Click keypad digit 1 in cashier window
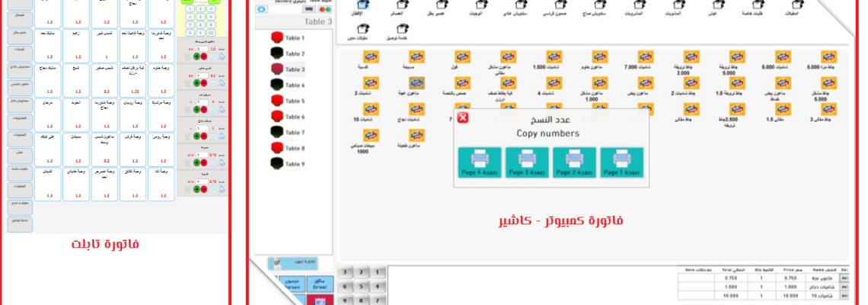The image size is (868, 305). pos(378,271)
